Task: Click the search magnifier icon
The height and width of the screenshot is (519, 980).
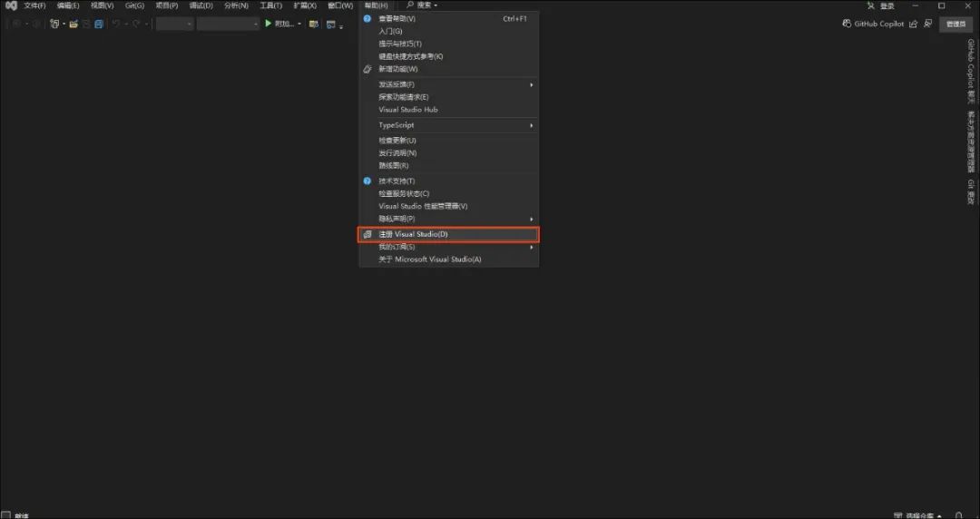Action: (x=411, y=5)
